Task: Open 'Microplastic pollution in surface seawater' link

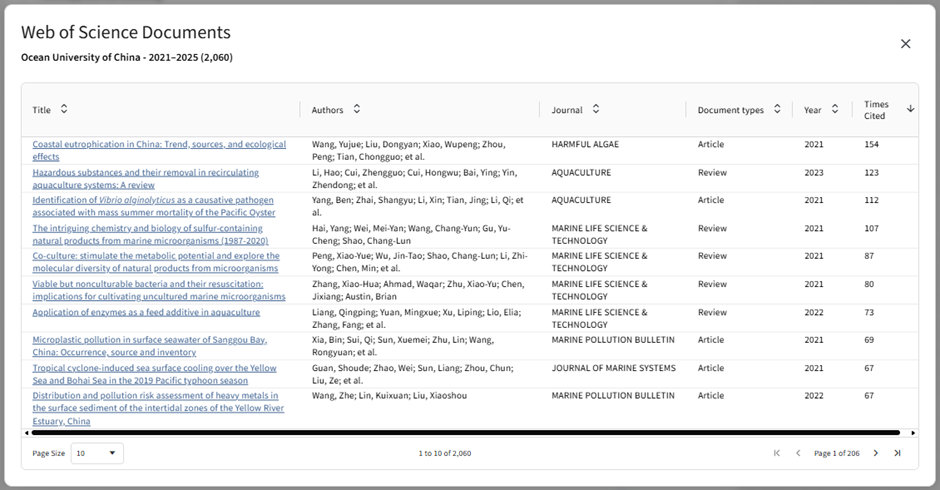Action: pyautogui.click(x=150, y=346)
